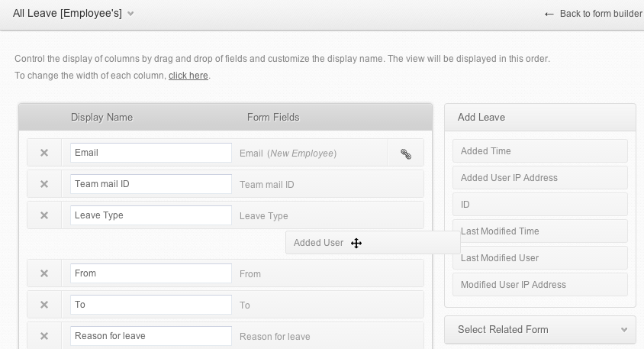
Task: Select the Modified User IP Address field
Action: tap(539, 285)
